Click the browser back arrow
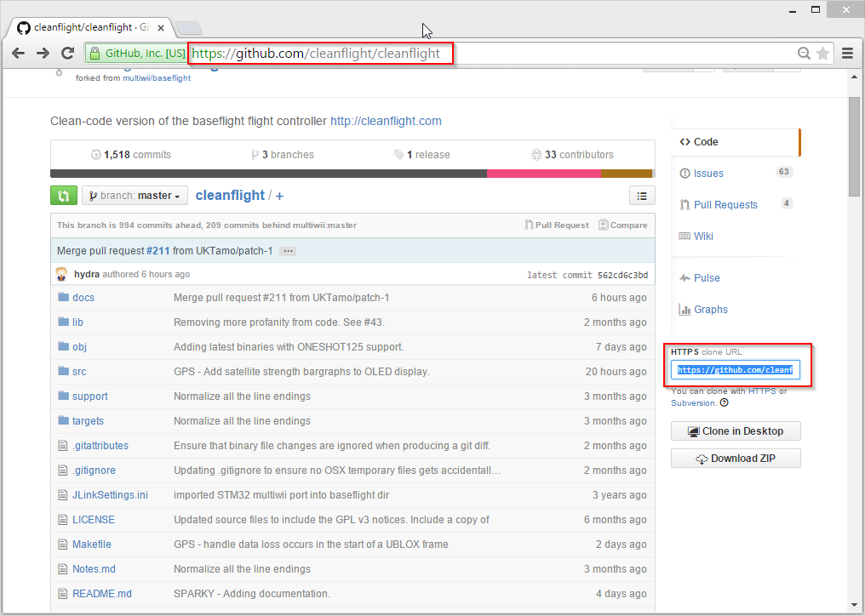Viewport: 865px width, 616px height. point(18,53)
